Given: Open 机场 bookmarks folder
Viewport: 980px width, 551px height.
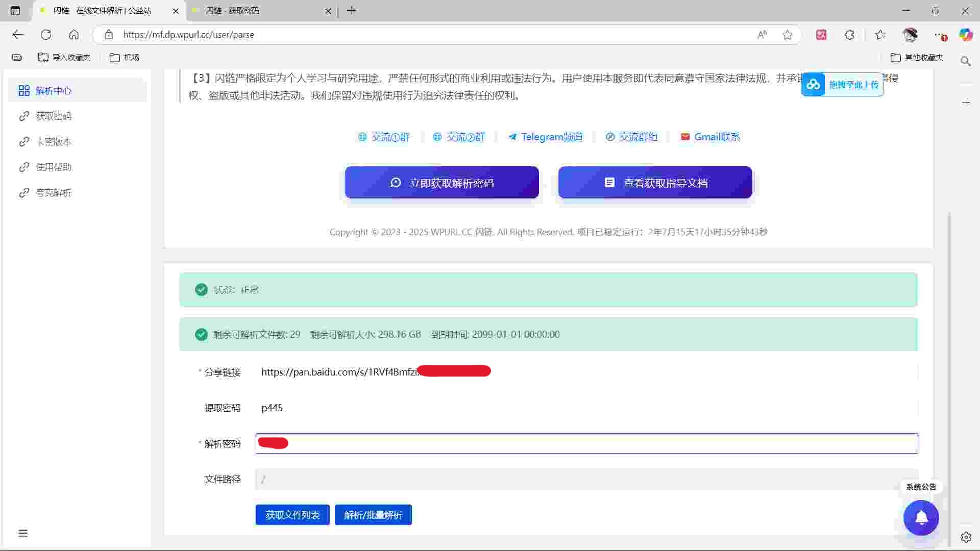Looking at the screenshot, I should 125,58.
